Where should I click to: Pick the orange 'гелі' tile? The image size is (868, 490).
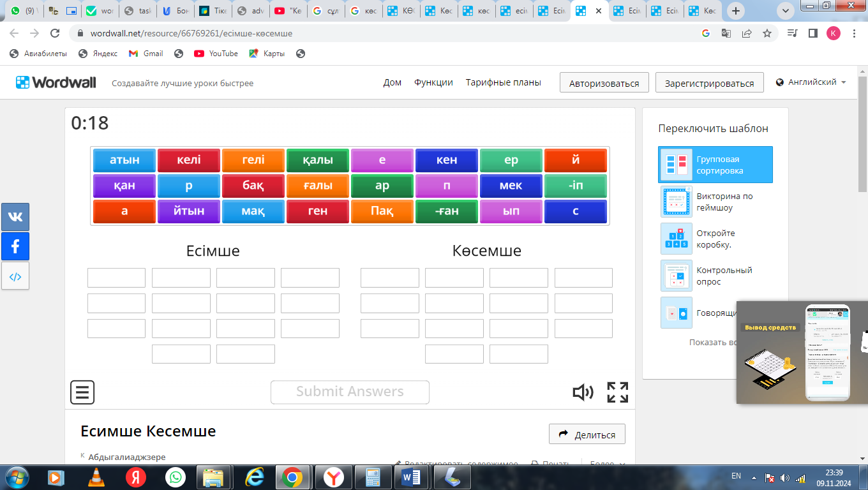tap(253, 160)
